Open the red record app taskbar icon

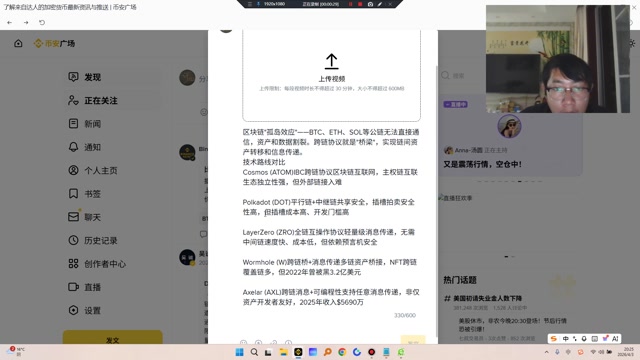pos(371,352)
